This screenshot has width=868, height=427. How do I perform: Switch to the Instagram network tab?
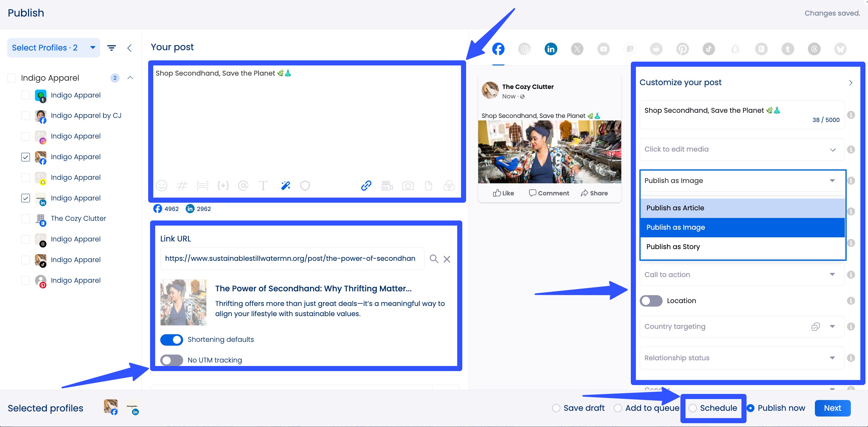524,49
